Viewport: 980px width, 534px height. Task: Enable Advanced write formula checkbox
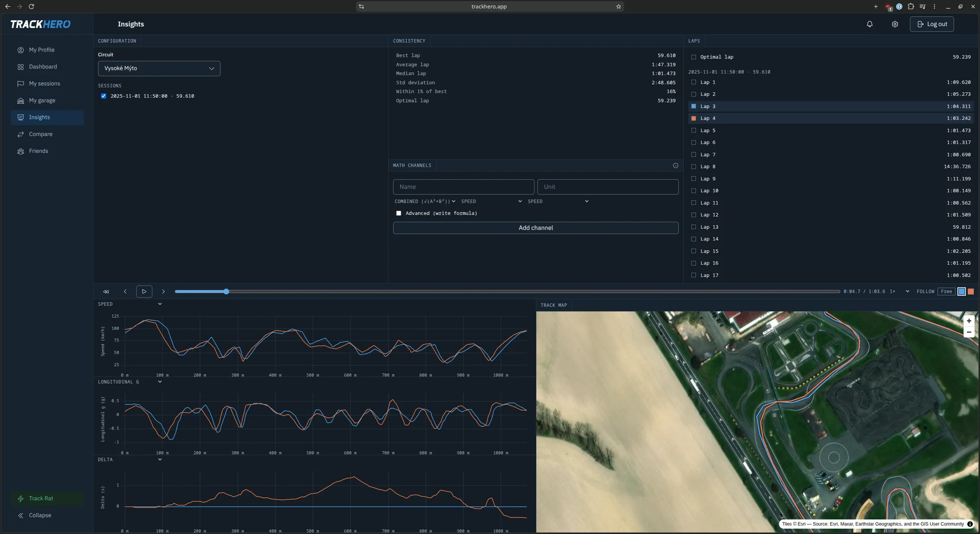point(399,213)
